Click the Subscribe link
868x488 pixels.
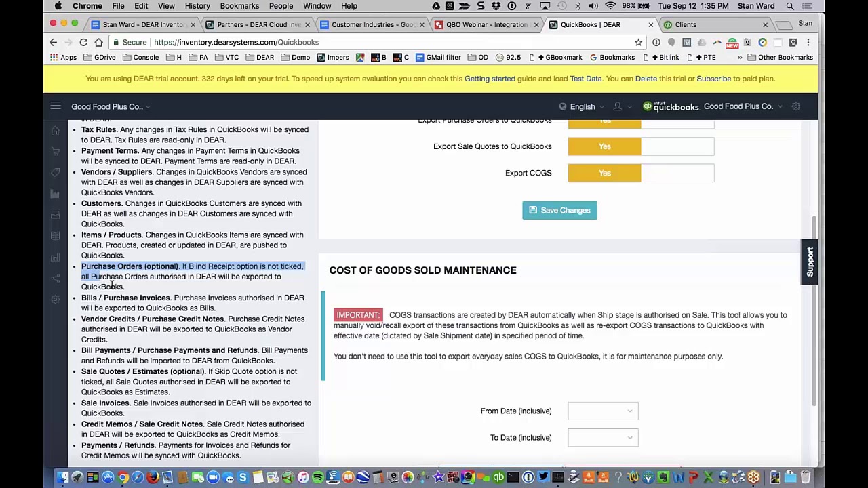pyautogui.click(x=713, y=79)
